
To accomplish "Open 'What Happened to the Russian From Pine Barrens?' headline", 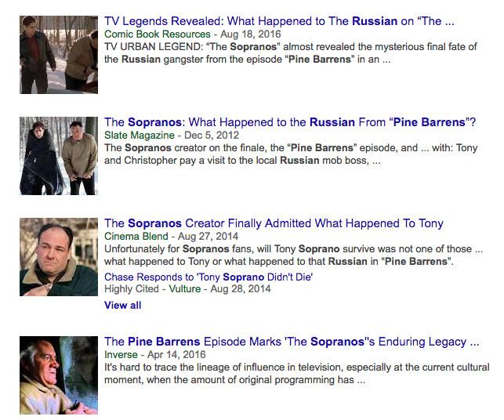I will point(290,122).
